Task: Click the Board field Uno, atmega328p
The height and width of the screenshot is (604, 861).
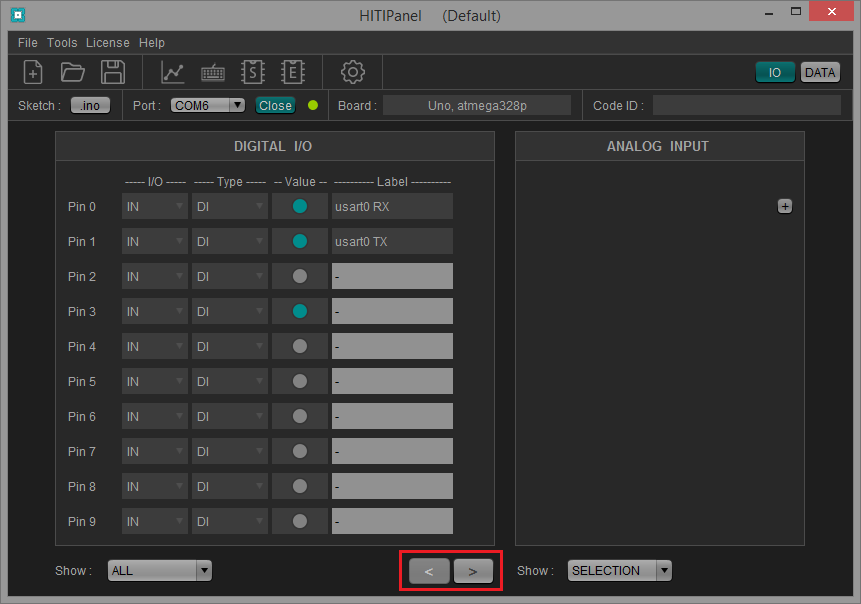Action: coord(477,105)
